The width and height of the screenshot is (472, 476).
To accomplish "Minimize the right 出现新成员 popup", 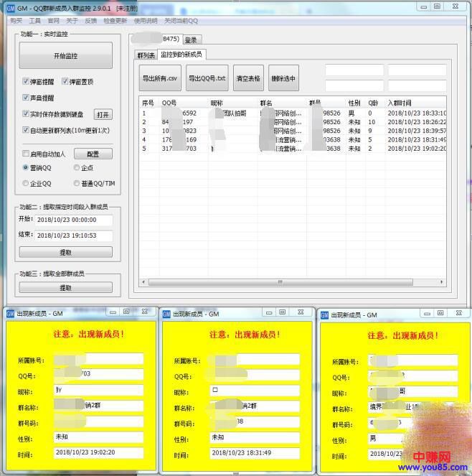I will point(427,313).
